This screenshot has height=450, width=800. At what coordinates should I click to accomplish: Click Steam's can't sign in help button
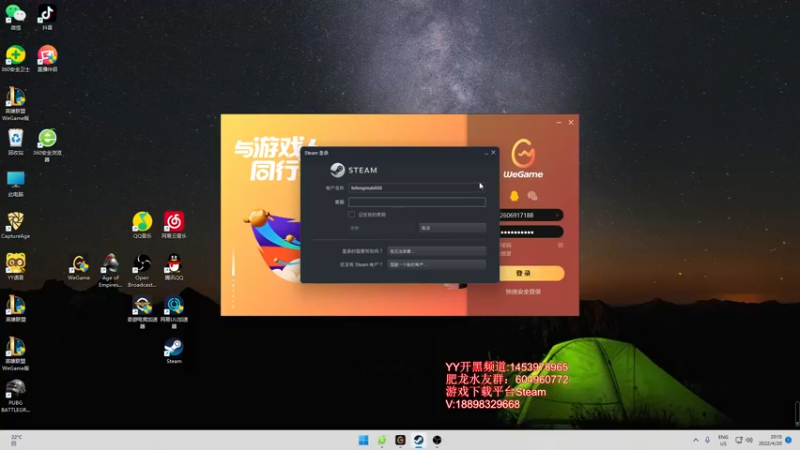pyautogui.click(x=436, y=251)
